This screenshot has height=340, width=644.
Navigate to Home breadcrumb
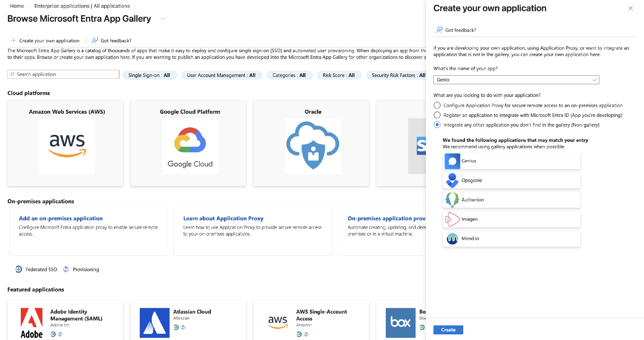pos(17,6)
